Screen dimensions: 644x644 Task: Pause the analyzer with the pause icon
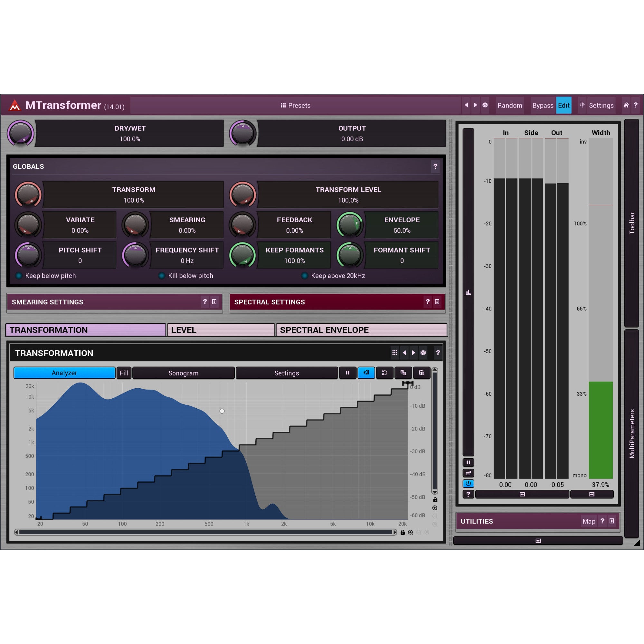click(x=348, y=373)
